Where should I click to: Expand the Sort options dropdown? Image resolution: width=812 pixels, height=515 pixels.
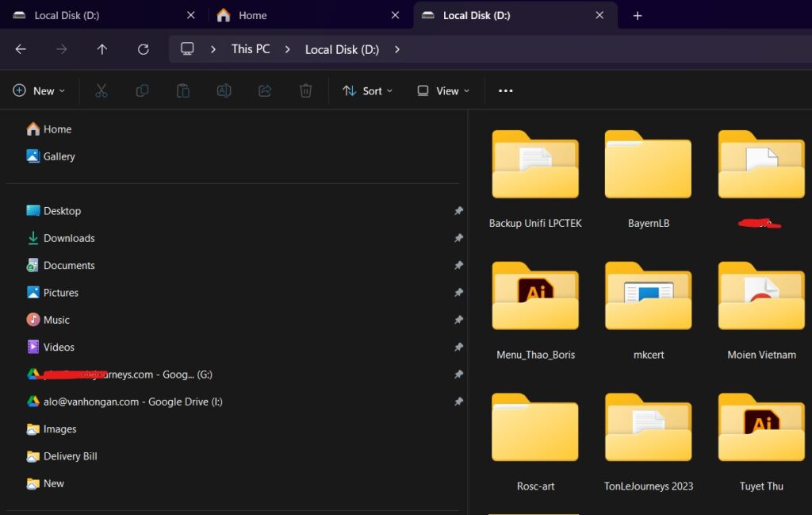pyautogui.click(x=367, y=91)
